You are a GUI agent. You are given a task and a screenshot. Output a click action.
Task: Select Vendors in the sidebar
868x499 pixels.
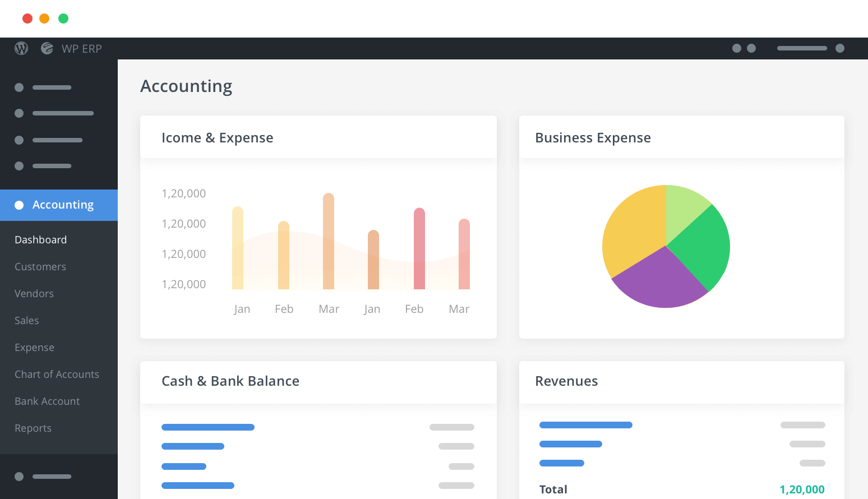tap(34, 293)
